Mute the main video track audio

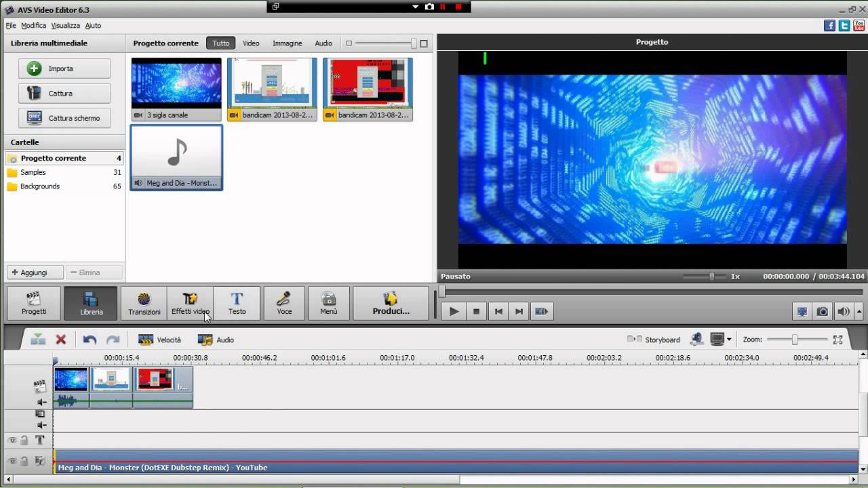[x=41, y=402]
